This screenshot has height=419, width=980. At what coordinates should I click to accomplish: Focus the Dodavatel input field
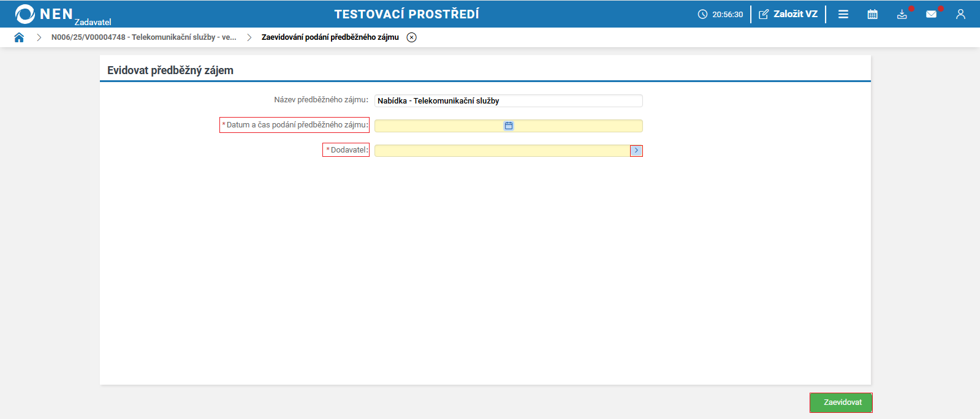pyautogui.click(x=503, y=151)
